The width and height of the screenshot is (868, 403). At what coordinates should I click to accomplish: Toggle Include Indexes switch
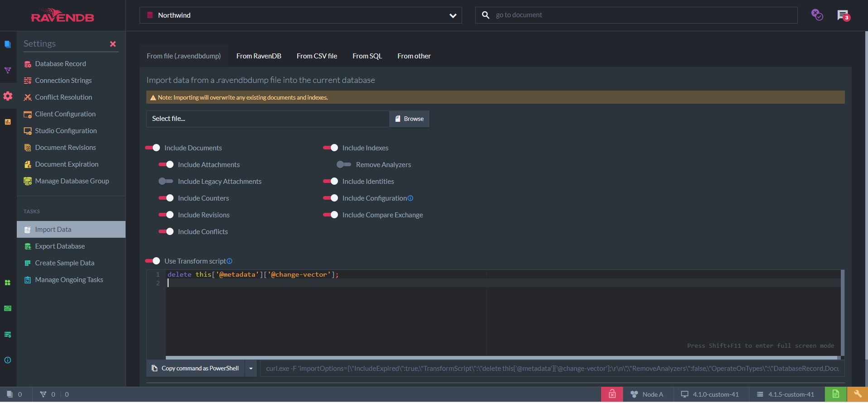pos(331,148)
